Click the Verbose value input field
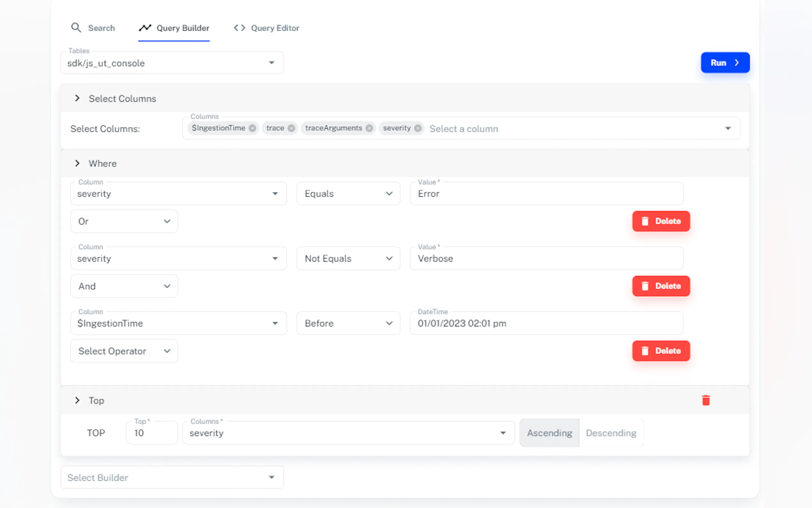This screenshot has width=812, height=508. [x=546, y=258]
